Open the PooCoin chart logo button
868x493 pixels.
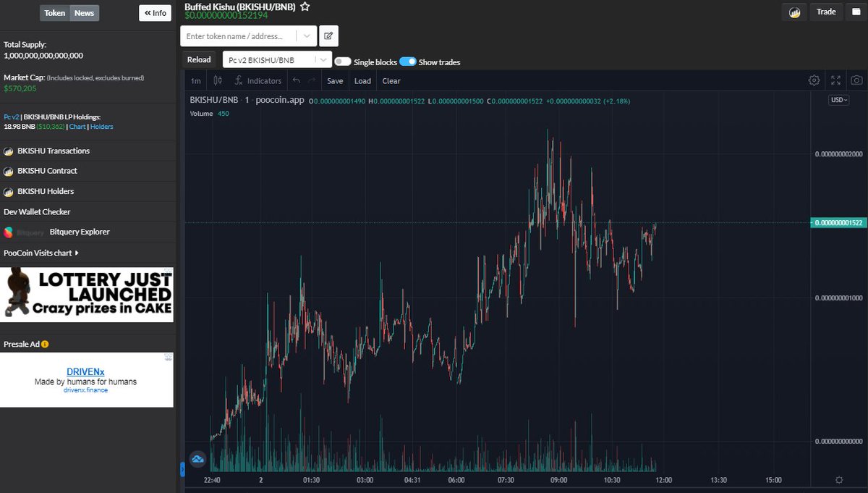[x=794, y=12]
